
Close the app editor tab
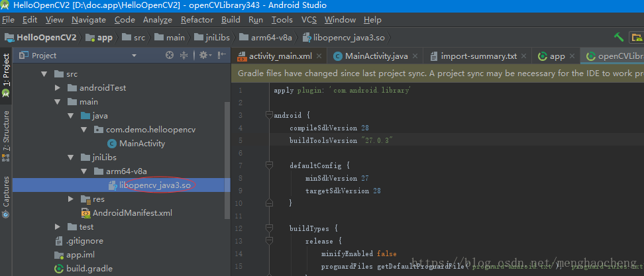click(572, 56)
